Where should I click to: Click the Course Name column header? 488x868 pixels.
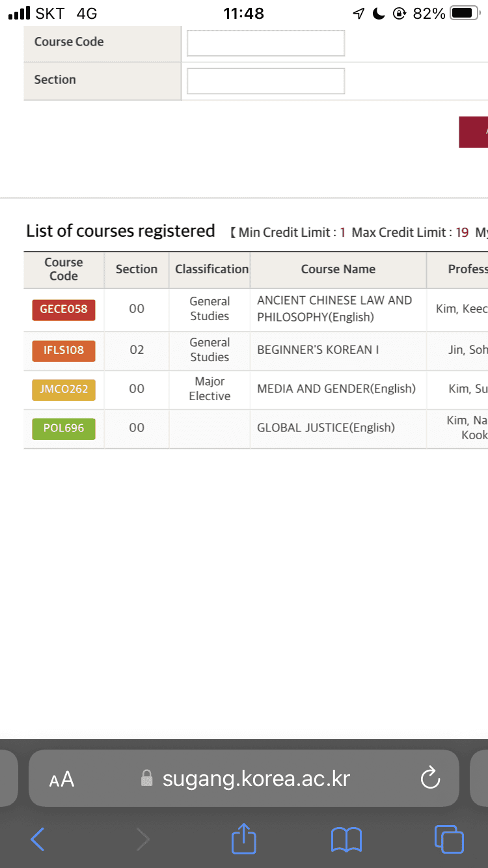pyautogui.click(x=338, y=269)
